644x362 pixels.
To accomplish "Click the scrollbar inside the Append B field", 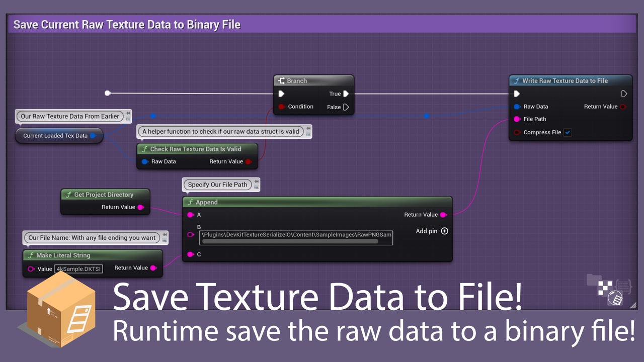I will click(x=290, y=241).
